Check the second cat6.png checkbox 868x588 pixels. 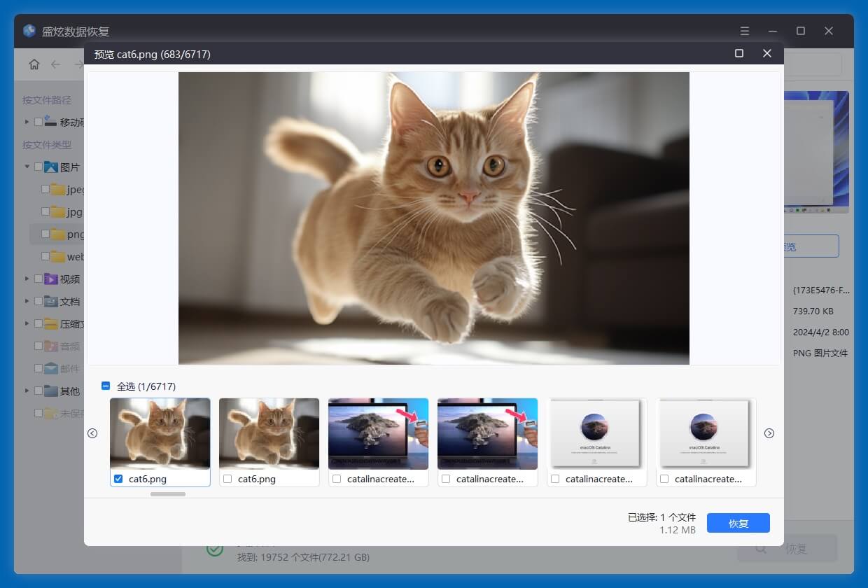click(x=227, y=479)
